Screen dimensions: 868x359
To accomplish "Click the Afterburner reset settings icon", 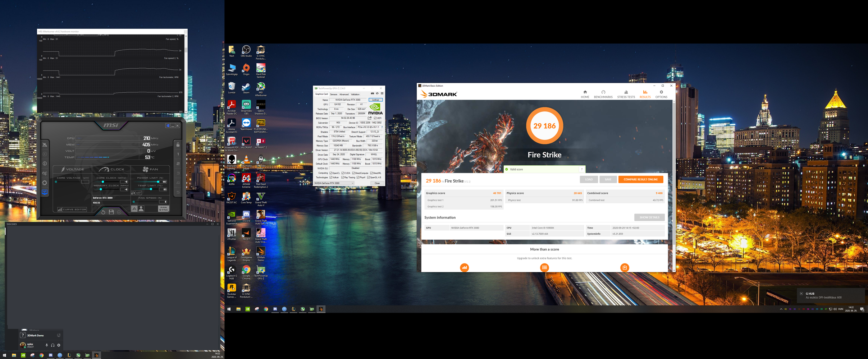I will pyautogui.click(x=103, y=212).
